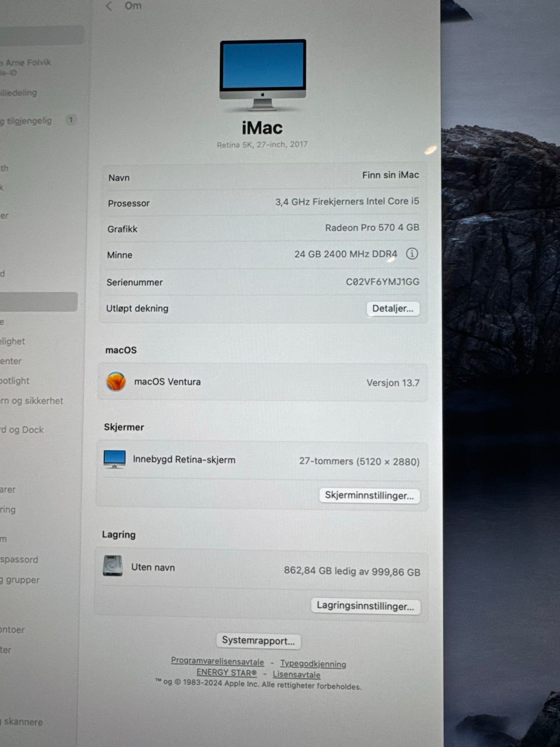Select the 3,4 GHz Intel Core i5 value
560x747 pixels.
[347, 201]
